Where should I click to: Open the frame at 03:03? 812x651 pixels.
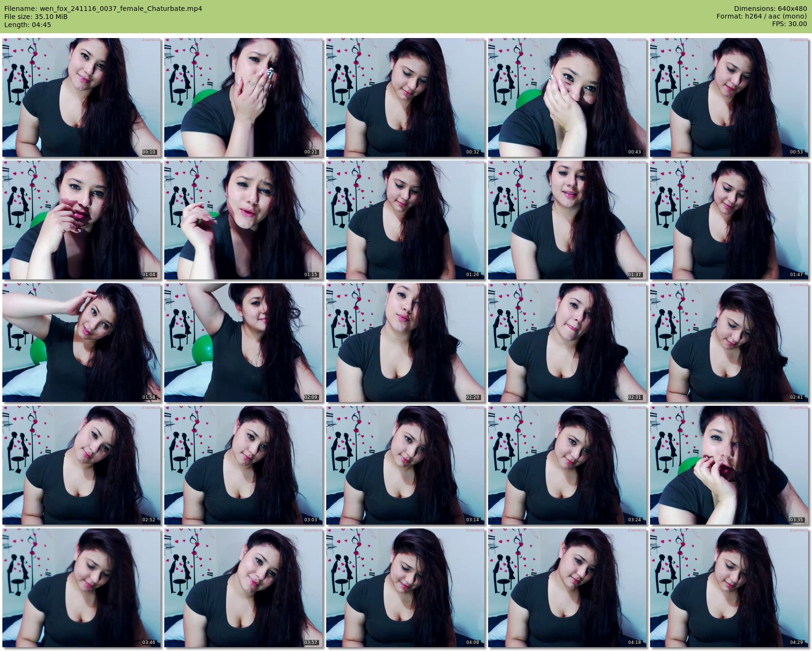(x=244, y=465)
